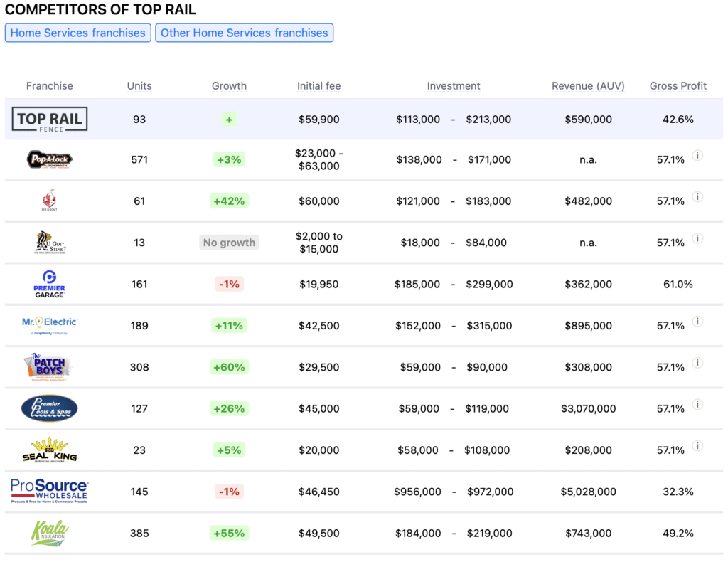
Task: Open The Patch Boys logo
Action: [48, 367]
